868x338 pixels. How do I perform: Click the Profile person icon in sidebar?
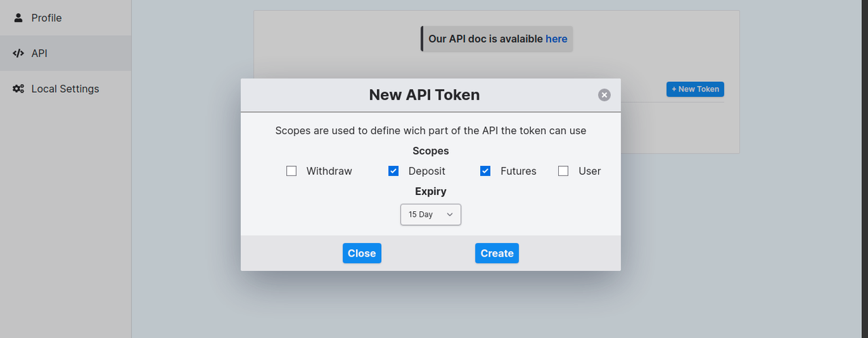(18, 18)
